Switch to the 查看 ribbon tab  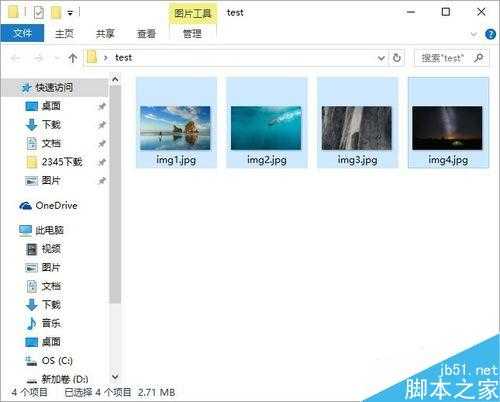click(146, 33)
